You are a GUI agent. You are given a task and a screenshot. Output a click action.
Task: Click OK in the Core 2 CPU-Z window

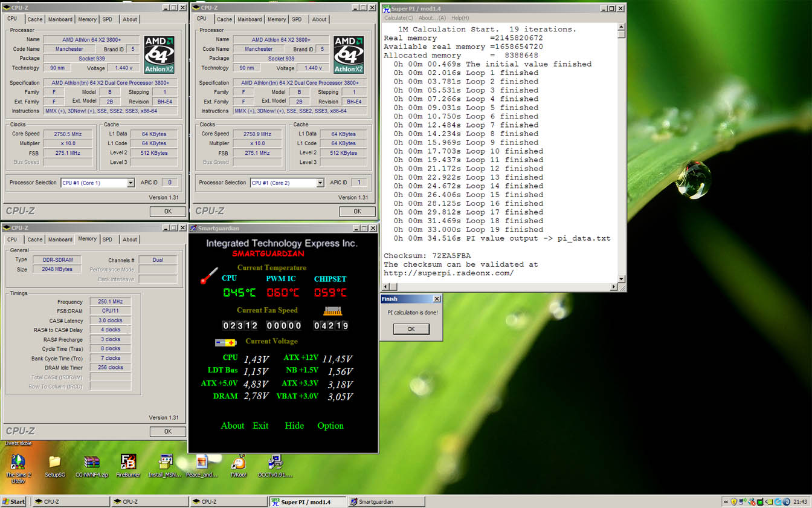357,211
